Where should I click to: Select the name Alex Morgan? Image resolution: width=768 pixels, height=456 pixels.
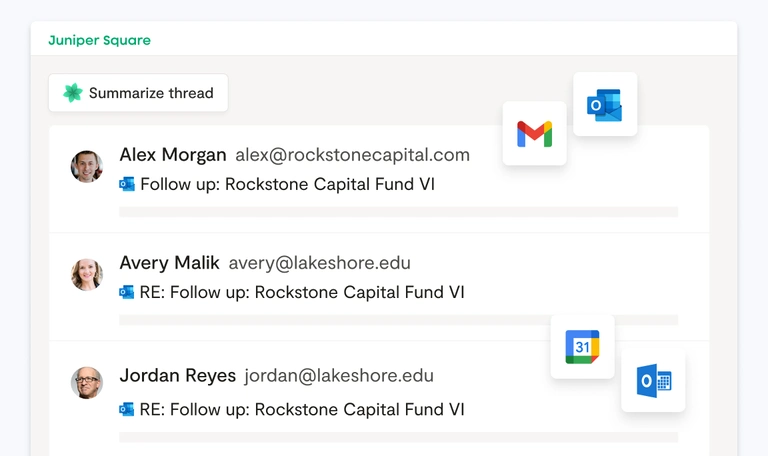click(x=173, y=155)
